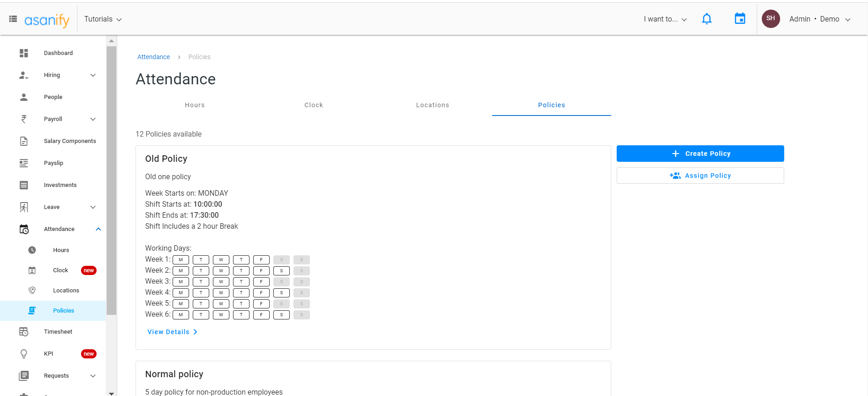The width and height of the screenshot is (868, 396).
Task: Click the SH user avatar
Action: pyautogui.click(x=770, y=19)
